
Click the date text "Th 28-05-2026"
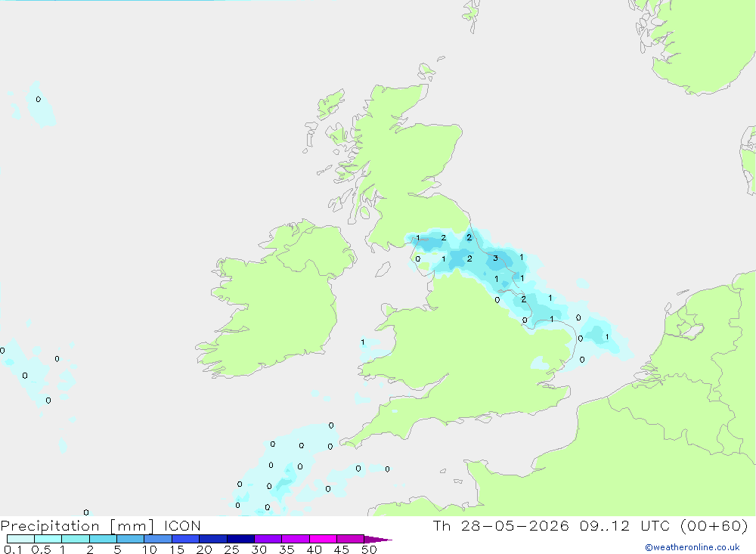[500, 525]
